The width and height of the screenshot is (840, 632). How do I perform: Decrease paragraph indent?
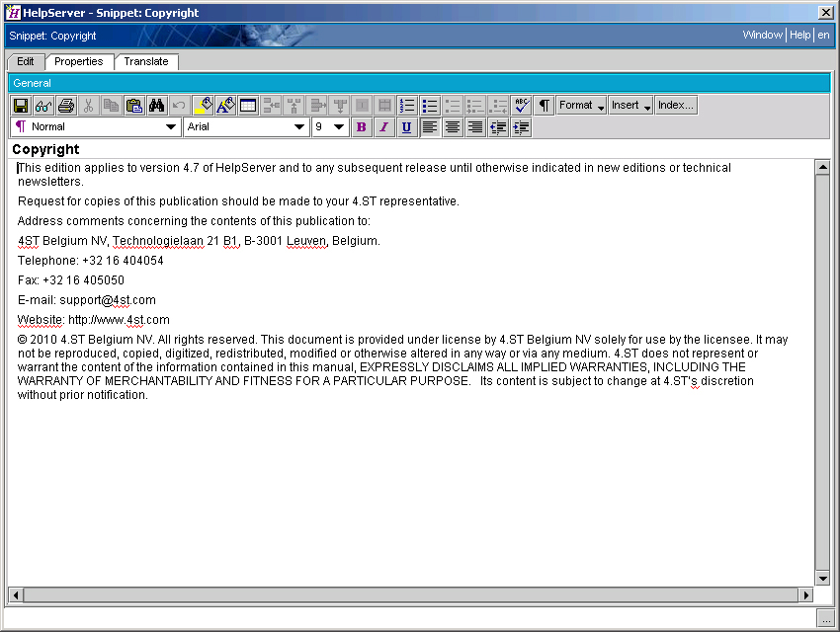[498, 127]
